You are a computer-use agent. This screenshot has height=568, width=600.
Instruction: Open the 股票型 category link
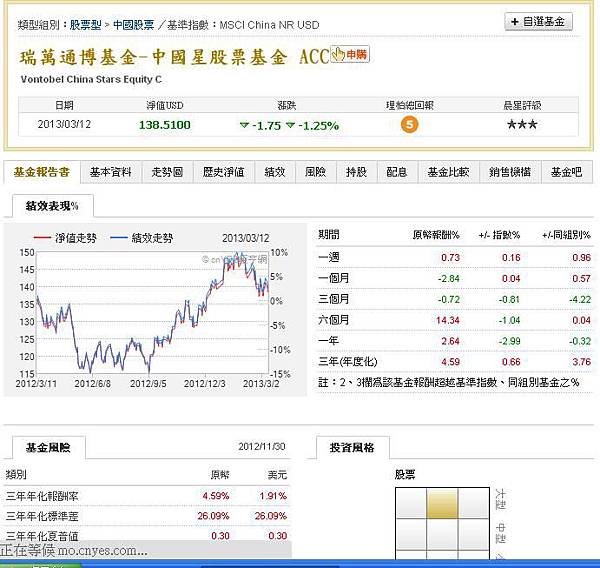click(x=85, y=25)
